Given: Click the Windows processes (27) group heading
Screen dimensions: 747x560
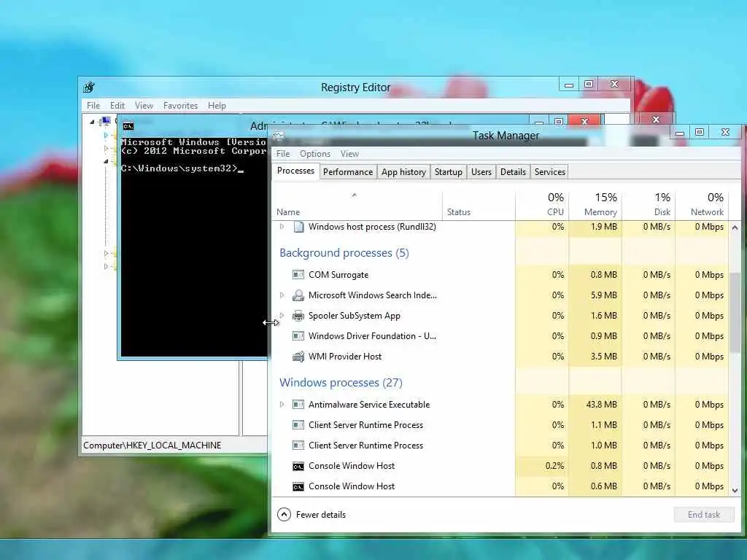Looking at the screenshot, I should coord(341,382).
